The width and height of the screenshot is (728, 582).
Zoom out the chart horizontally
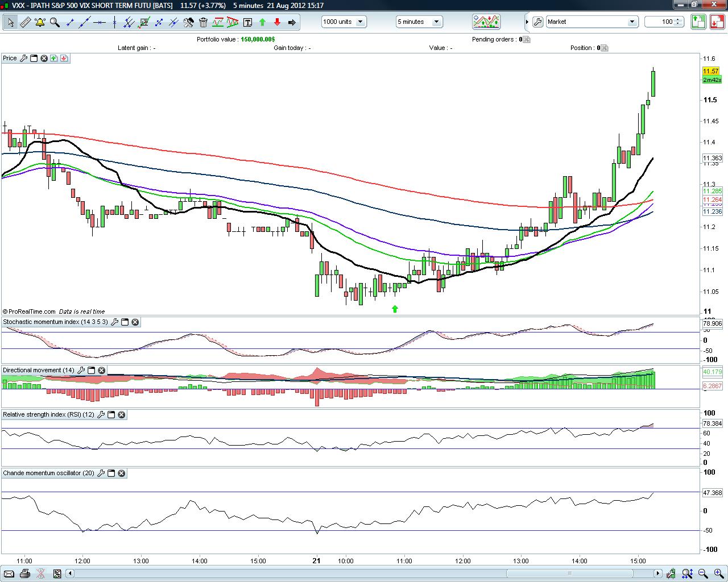pyautogui.click(x=703, y=573)
